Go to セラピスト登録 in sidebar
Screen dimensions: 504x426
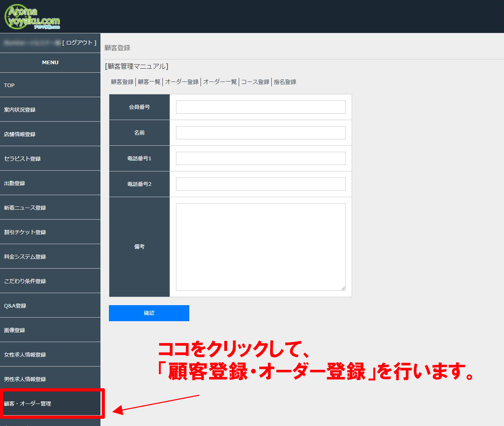click(23, 159)
